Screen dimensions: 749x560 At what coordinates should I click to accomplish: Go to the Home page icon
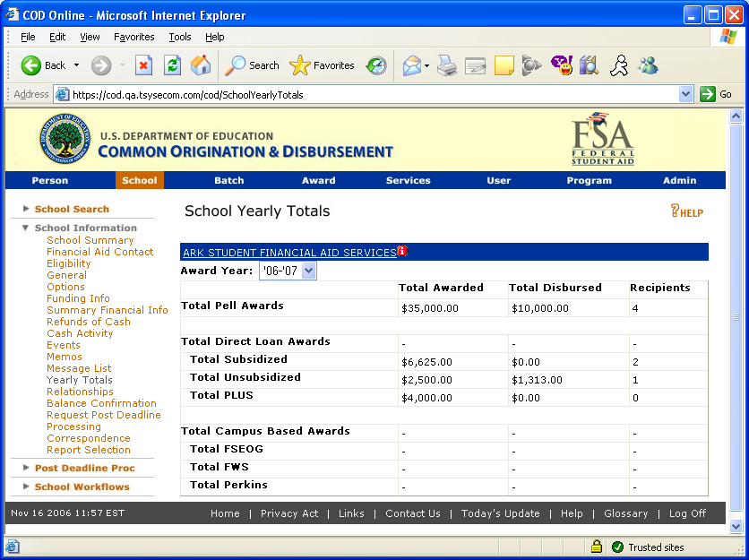coord(201,65)
